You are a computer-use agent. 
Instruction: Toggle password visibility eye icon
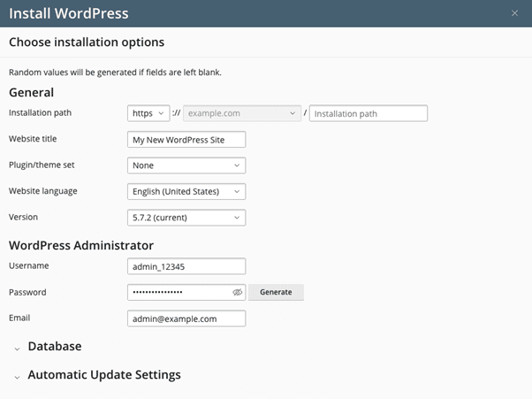click(237, 292)
